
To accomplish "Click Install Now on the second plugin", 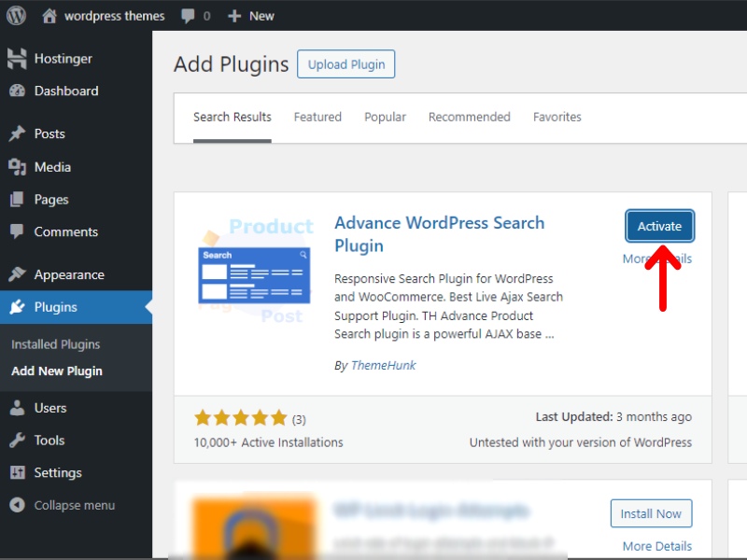I will tap(651, 514).
